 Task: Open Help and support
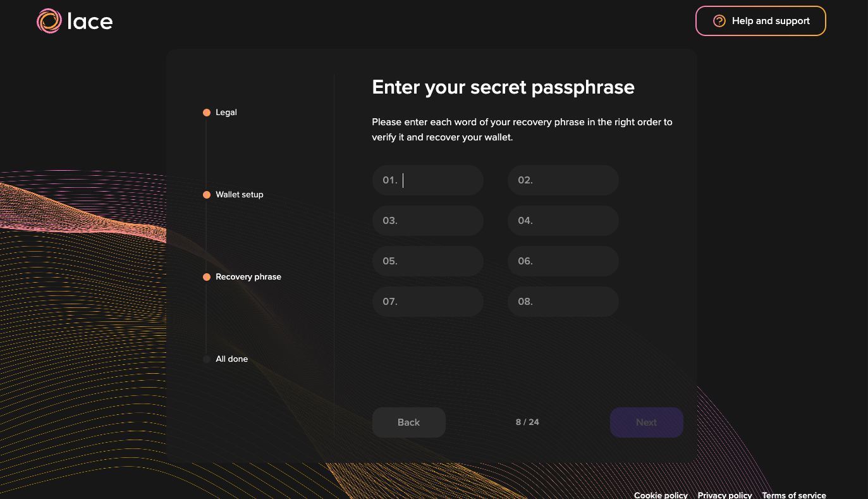pyautogui.click(x=761, y=21)
